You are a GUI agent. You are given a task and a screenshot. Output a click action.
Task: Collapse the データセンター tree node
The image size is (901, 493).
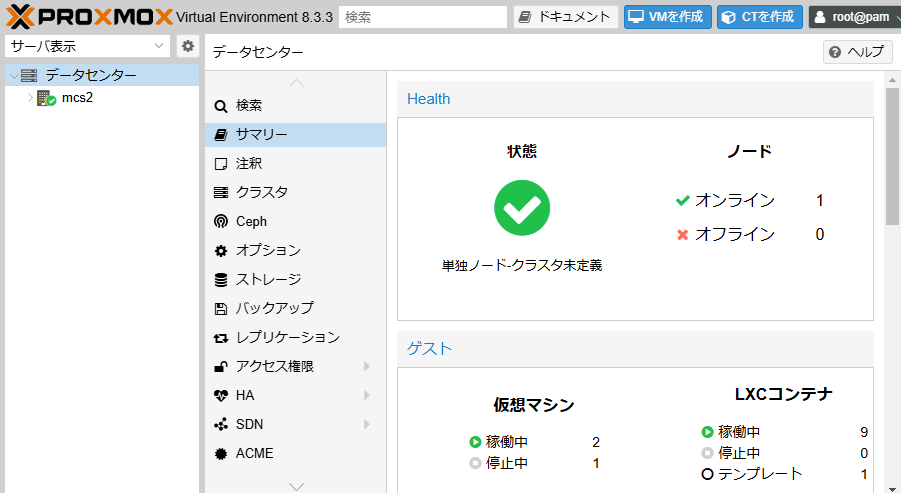14,75
